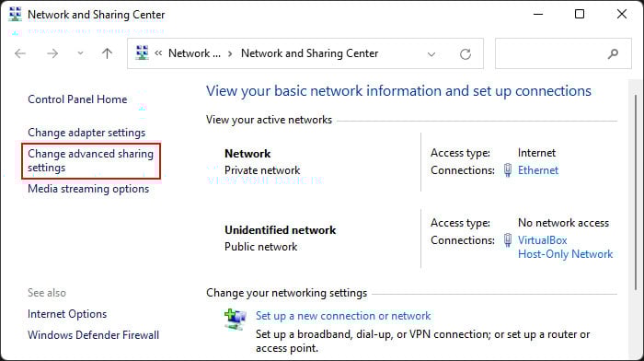The width and height of the screenshot is (644, 361).
Task: Open Media streaming options
Action: pyautogui.click(x=88, y=189)
